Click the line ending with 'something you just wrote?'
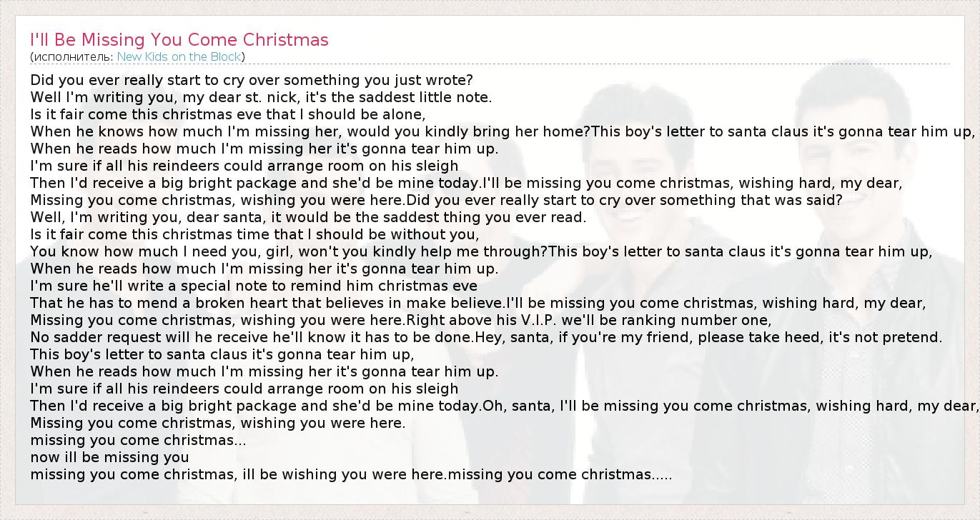 (252, 80)
